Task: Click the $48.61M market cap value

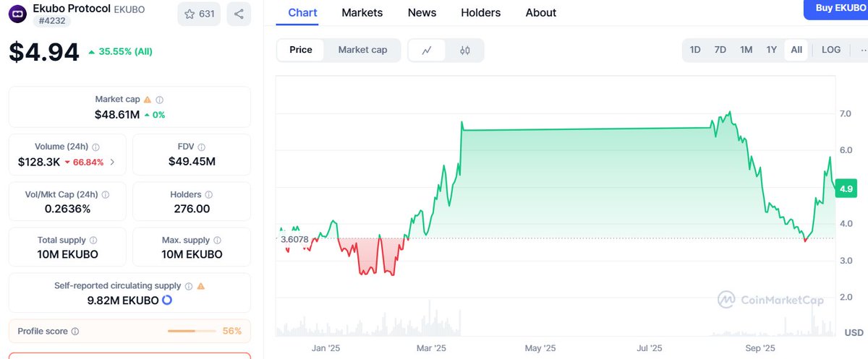Action: click(116, 115)
